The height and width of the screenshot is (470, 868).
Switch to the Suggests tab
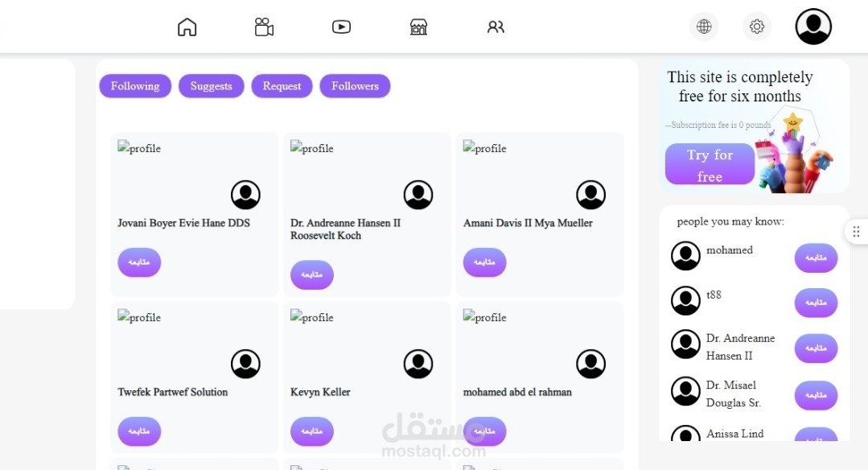click(x=212, y=86)
